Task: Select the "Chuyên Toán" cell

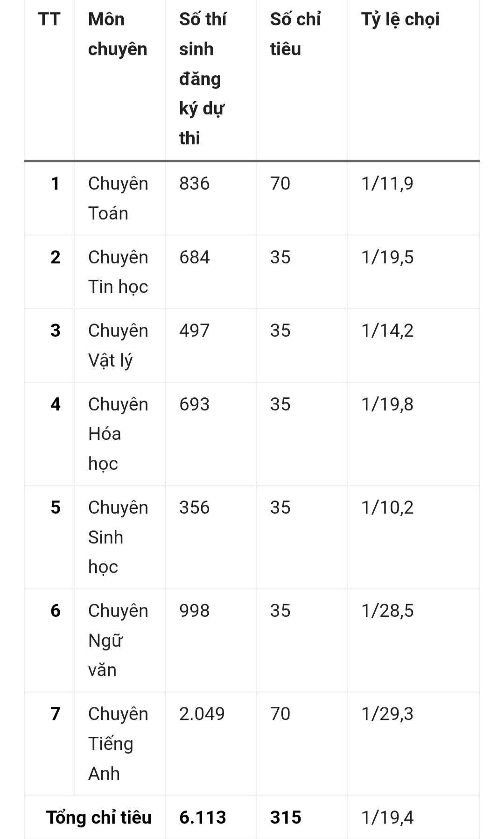Action: coord(118,198)
